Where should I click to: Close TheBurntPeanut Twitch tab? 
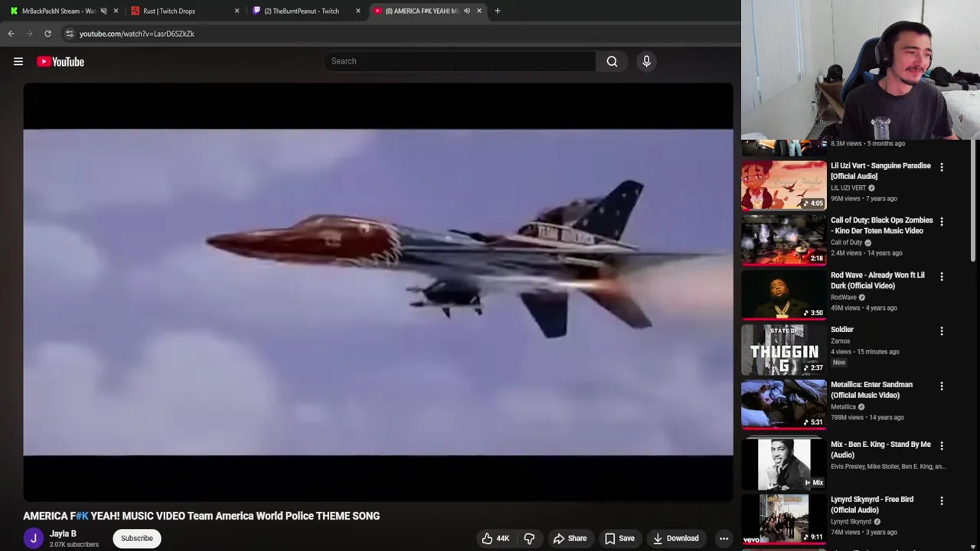click(358, 11)
